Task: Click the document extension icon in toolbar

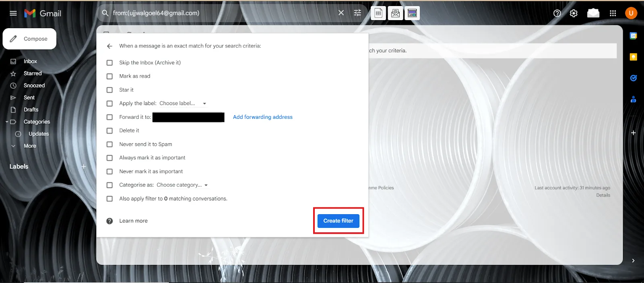Action: pos(378,13)
